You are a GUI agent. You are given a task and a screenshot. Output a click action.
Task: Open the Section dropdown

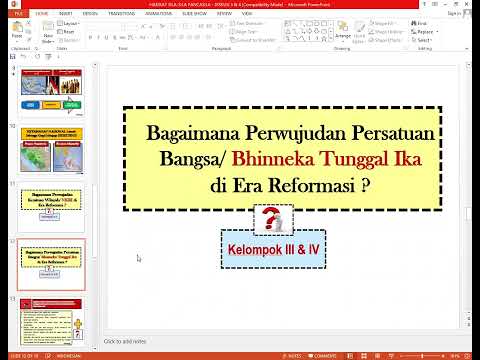point(69,40)
